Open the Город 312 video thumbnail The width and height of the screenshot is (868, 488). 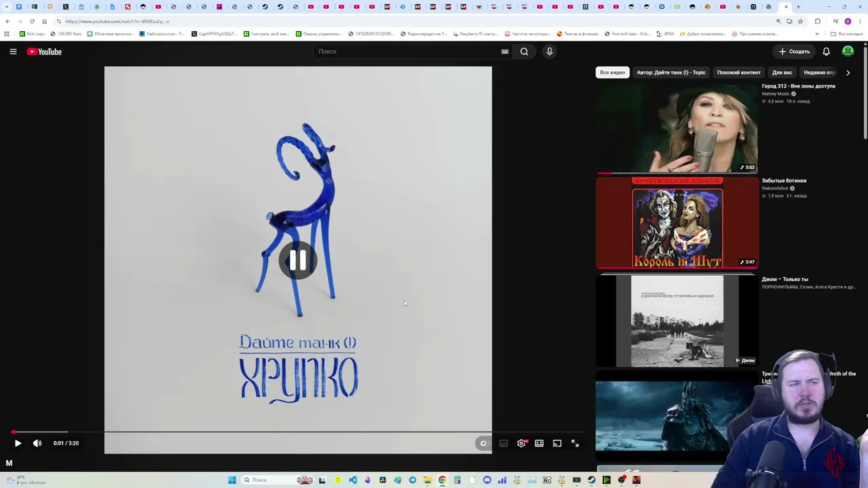click(x=677, y=128)
